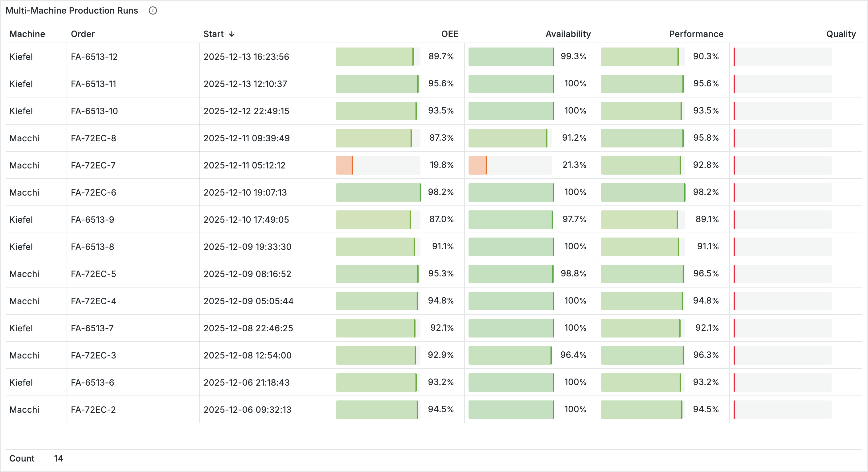Click the Kiefel cell for order FA-6513-9
Viewport: 868px width, 472px height.
click(x=21, y=219)
